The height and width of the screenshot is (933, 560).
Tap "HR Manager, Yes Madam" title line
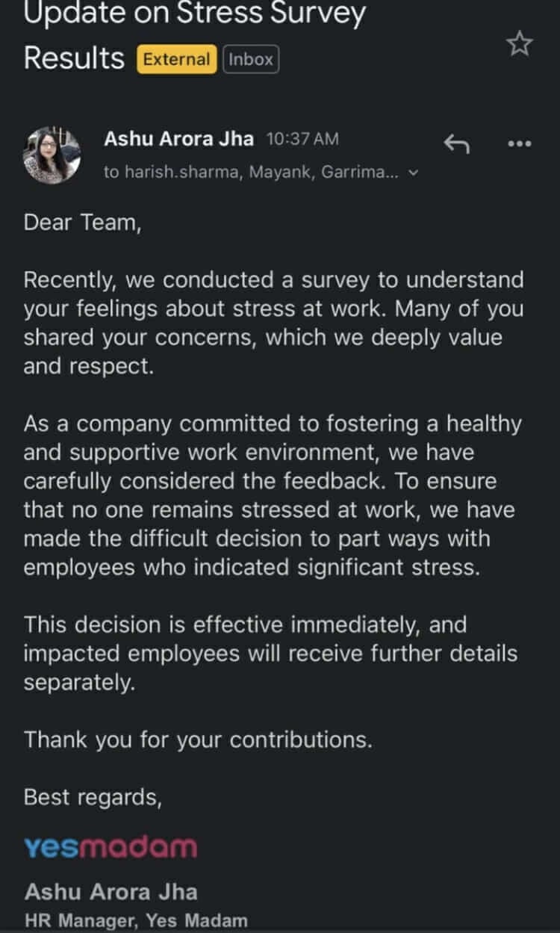(x=136, y=921)
